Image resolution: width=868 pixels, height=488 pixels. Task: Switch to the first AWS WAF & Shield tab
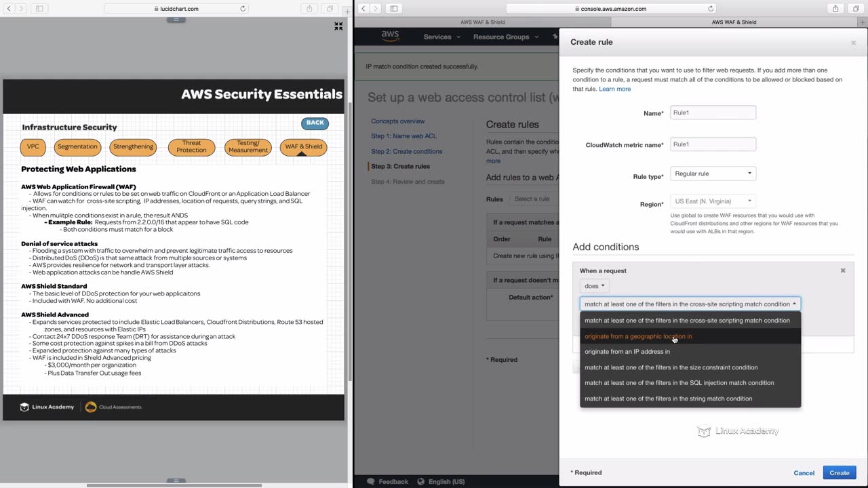coord(481,22)
